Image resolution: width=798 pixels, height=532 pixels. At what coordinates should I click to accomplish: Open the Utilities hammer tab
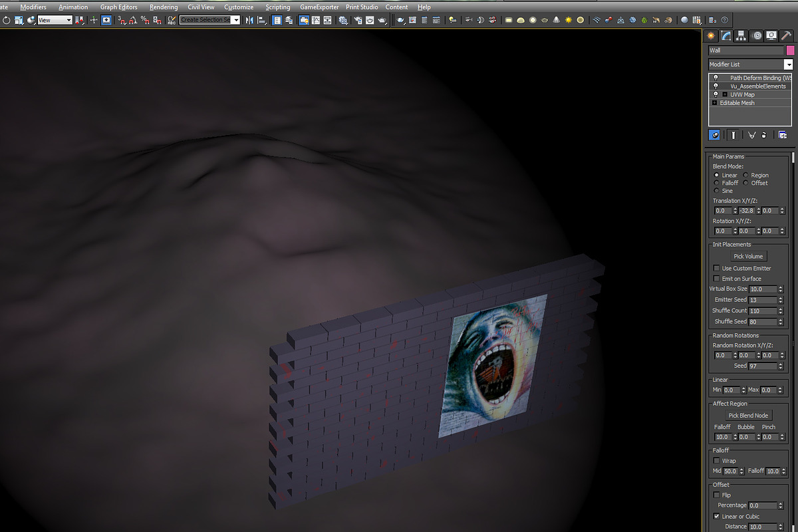786,35
